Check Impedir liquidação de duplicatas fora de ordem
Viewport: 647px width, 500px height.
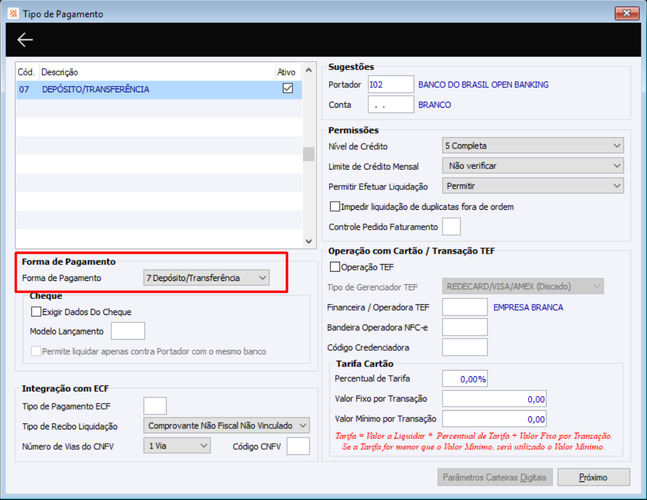(x=335, y=206)
